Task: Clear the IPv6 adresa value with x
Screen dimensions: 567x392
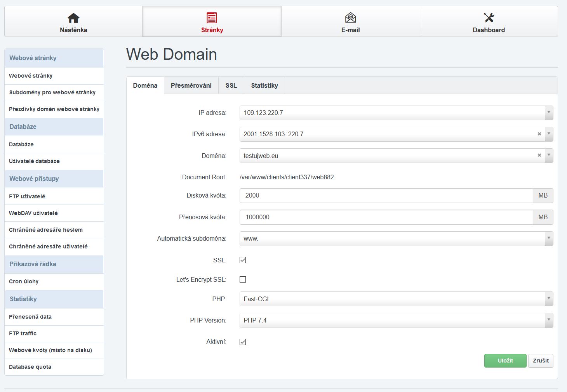Action: tap(539, 134)
